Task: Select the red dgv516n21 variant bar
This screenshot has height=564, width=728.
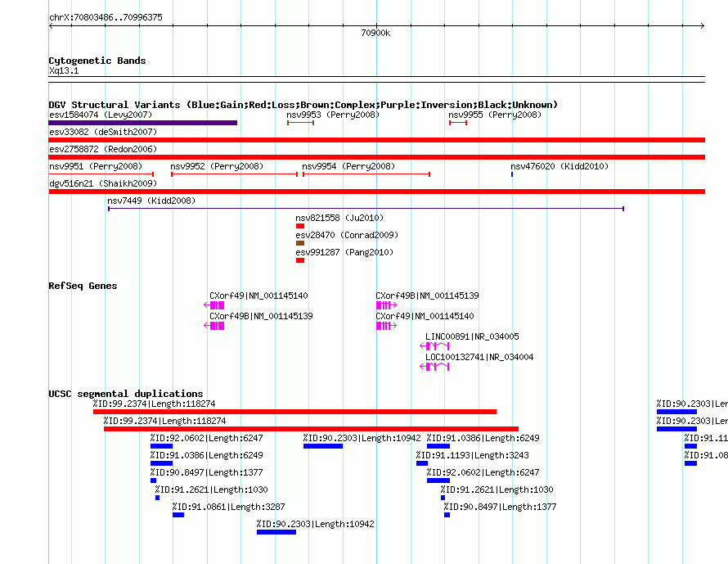Action: point(377,192)
